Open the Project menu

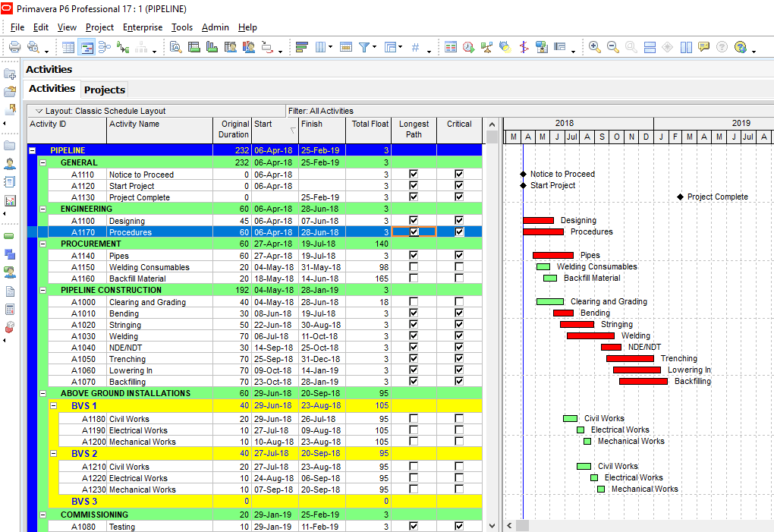[99, 27]
